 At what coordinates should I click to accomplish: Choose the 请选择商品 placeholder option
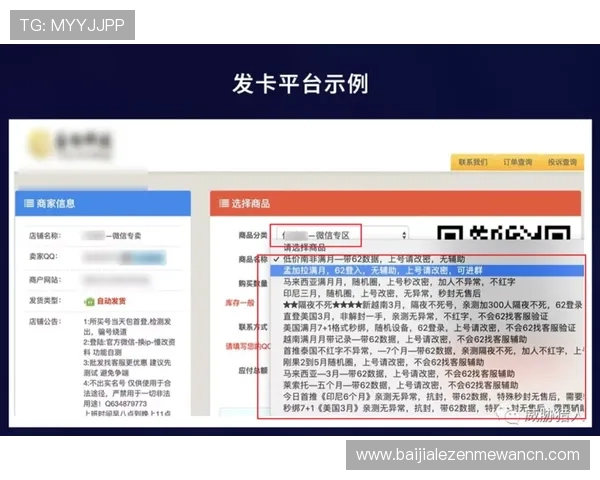[305, 248]
